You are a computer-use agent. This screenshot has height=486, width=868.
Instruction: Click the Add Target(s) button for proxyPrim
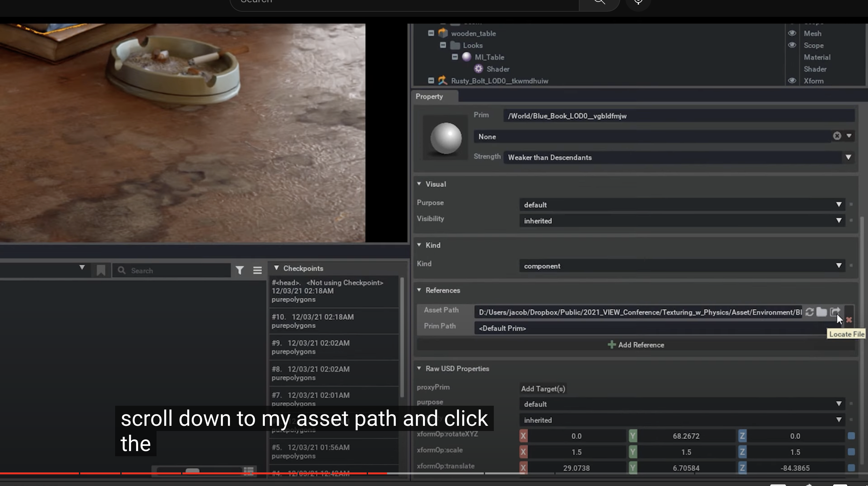click(543, 389)
